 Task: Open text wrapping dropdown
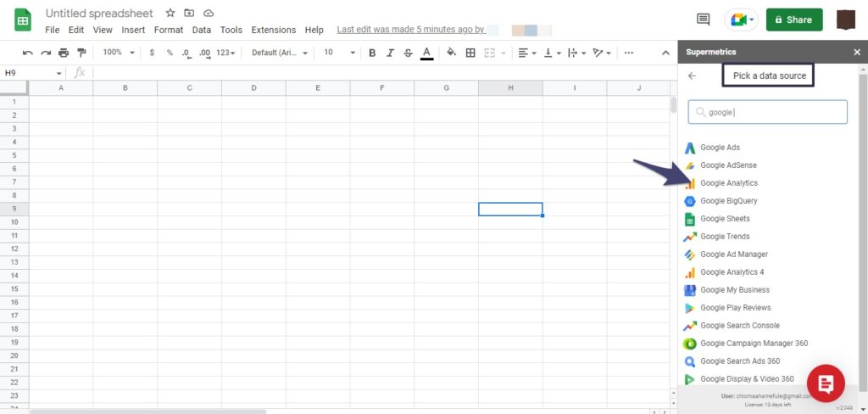[576, 53]
